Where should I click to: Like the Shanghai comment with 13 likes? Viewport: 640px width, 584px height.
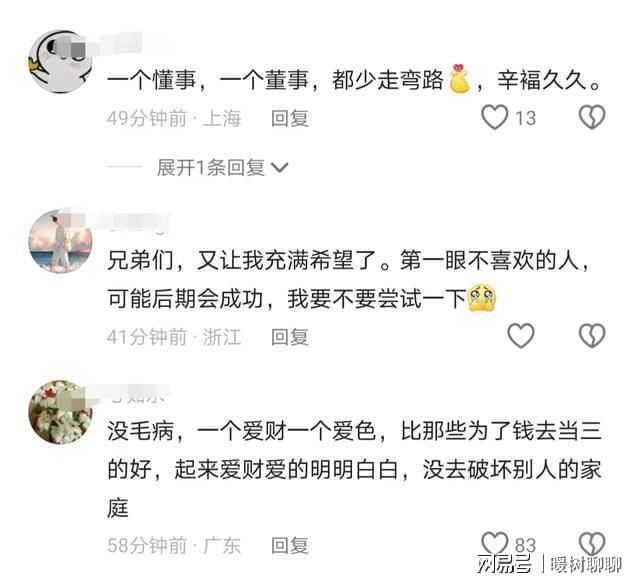pyautogui.click(x=495, y=117)
